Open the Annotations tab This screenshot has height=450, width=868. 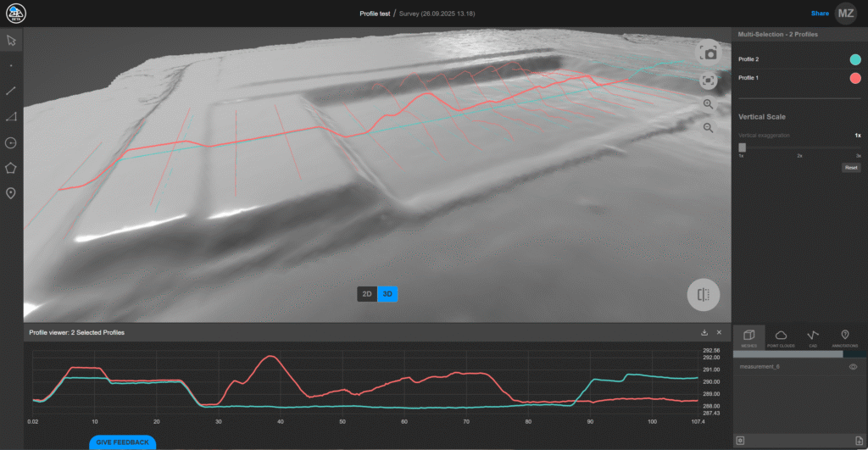pos(844,338)
